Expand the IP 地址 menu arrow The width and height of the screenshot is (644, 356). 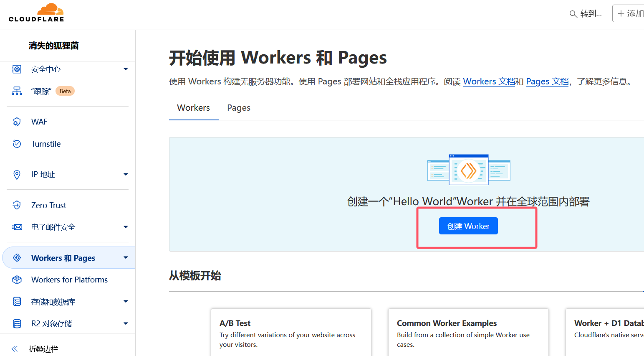[x=126, y=175]
